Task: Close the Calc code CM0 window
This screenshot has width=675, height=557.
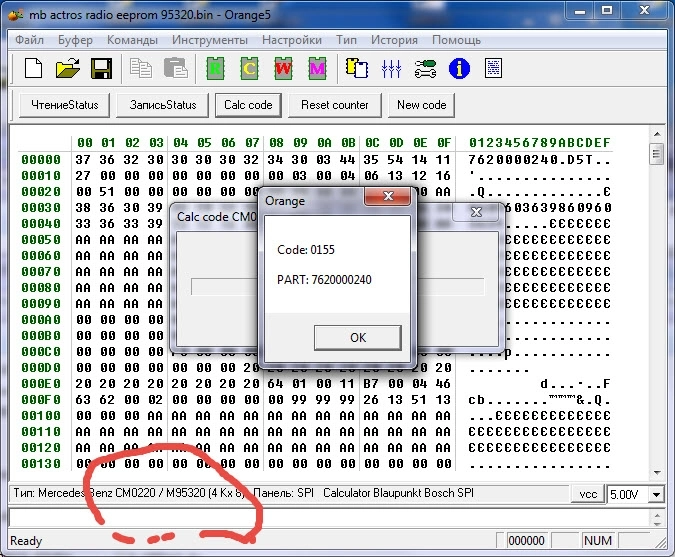Action: coord(477,212)
